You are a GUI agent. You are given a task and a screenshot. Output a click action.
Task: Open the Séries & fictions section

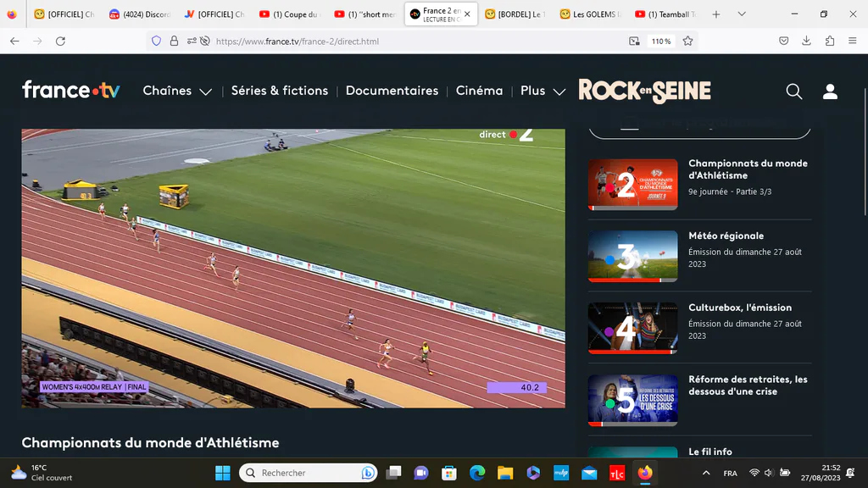coord(280,91)
